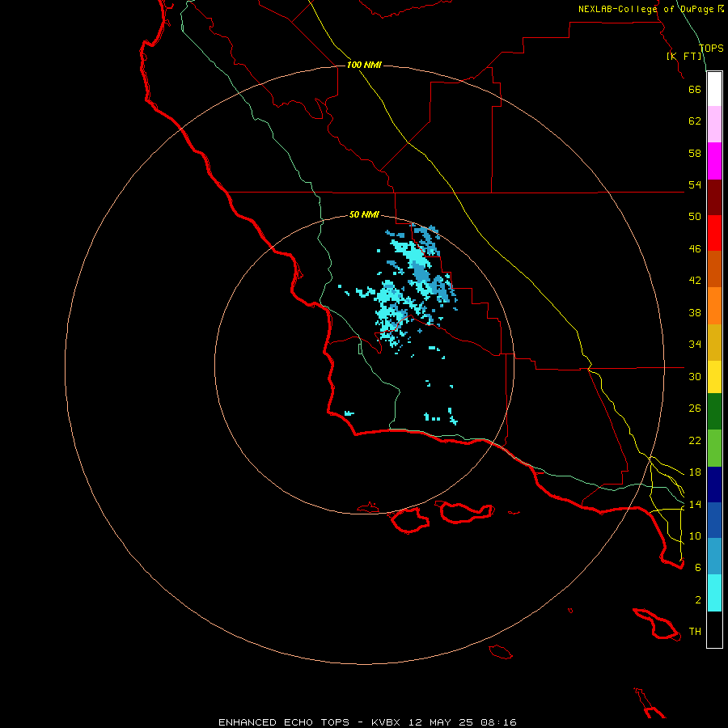Click the 42 legend value
Screen dimensions: 728x728
(695, 280)
